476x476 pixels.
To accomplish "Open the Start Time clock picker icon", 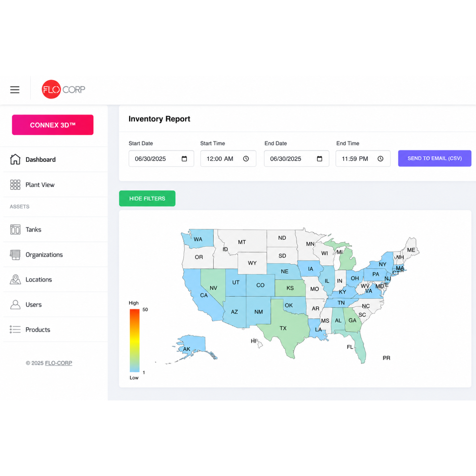I will [246, 159].
